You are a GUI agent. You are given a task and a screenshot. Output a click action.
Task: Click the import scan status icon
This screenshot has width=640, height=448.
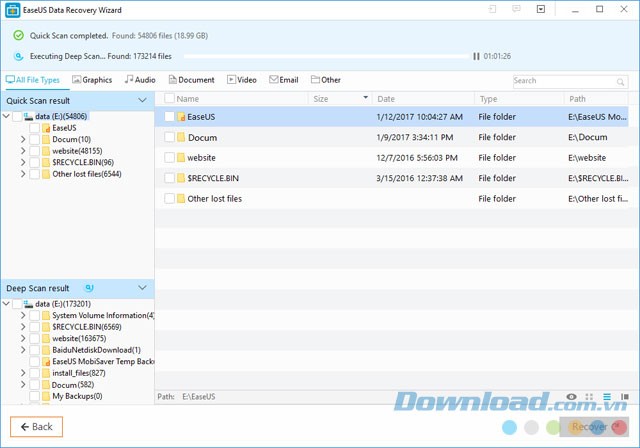(492, 9)
